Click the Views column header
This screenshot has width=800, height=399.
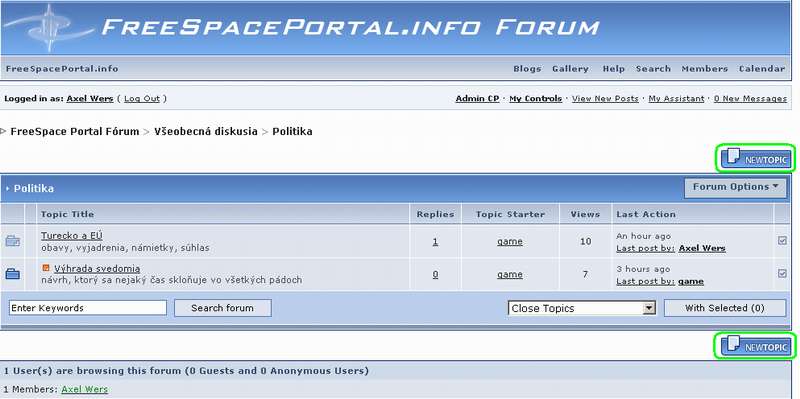click(x=585, y=214)
